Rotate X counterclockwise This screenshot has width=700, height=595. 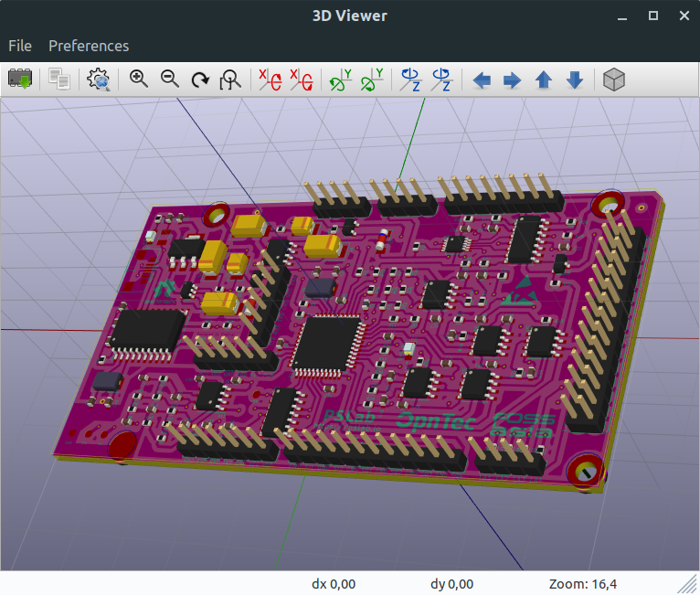301,80
